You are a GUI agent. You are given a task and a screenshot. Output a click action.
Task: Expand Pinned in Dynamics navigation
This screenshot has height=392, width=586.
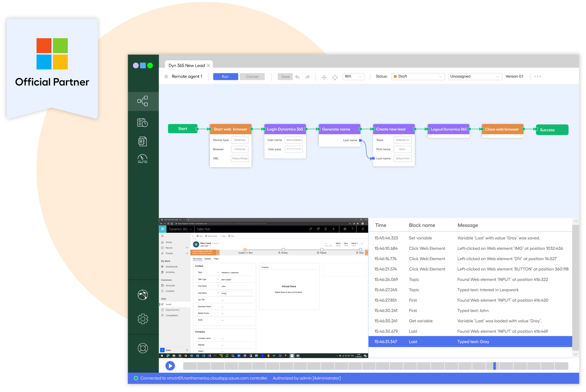[x=187, y=253]
